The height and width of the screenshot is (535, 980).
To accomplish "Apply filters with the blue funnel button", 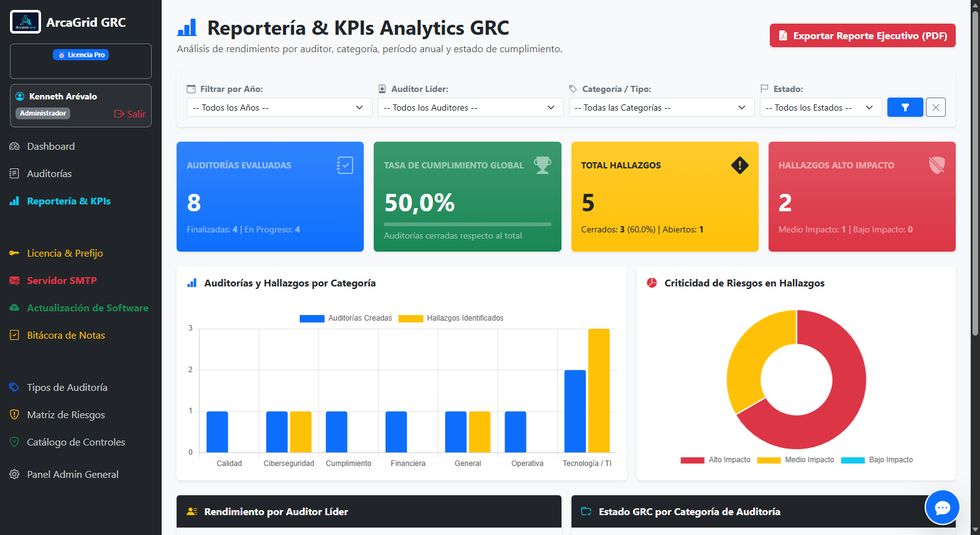I will (905, 107).
